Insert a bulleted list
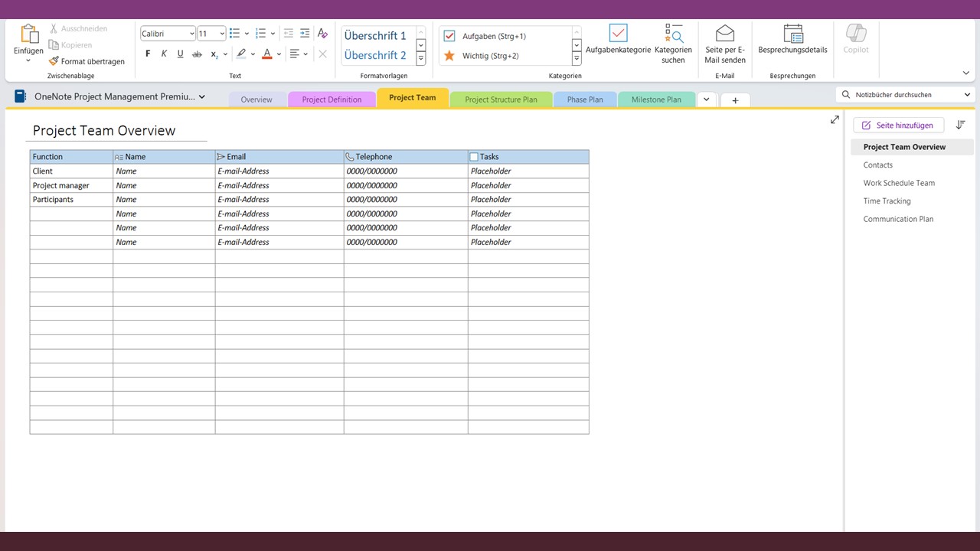This screenshot has width=980, height=551. point(235,34)
